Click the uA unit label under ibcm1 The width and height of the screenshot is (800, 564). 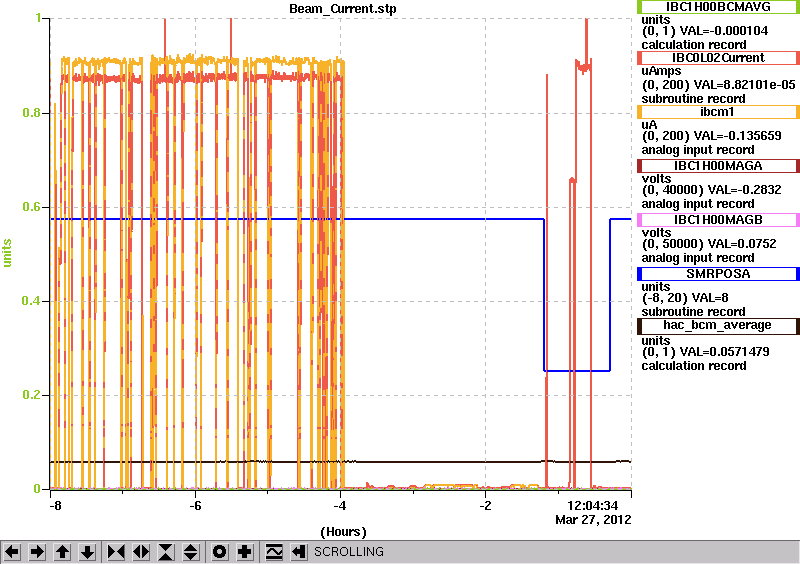[x=649, y=125]
